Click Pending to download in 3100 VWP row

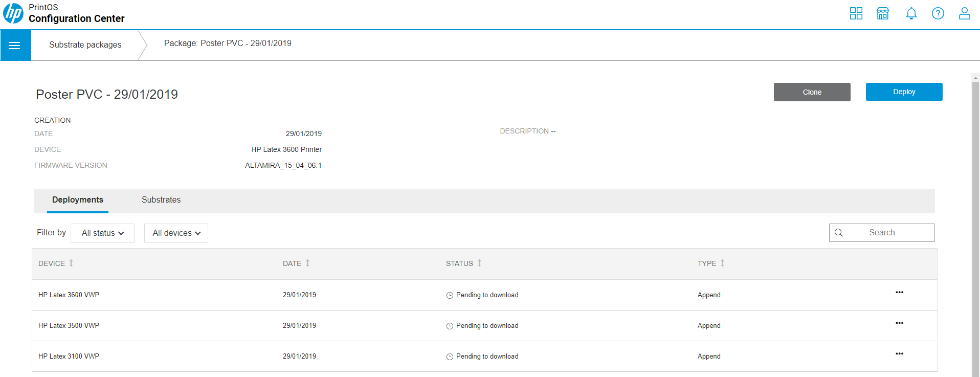pos(487,357)
